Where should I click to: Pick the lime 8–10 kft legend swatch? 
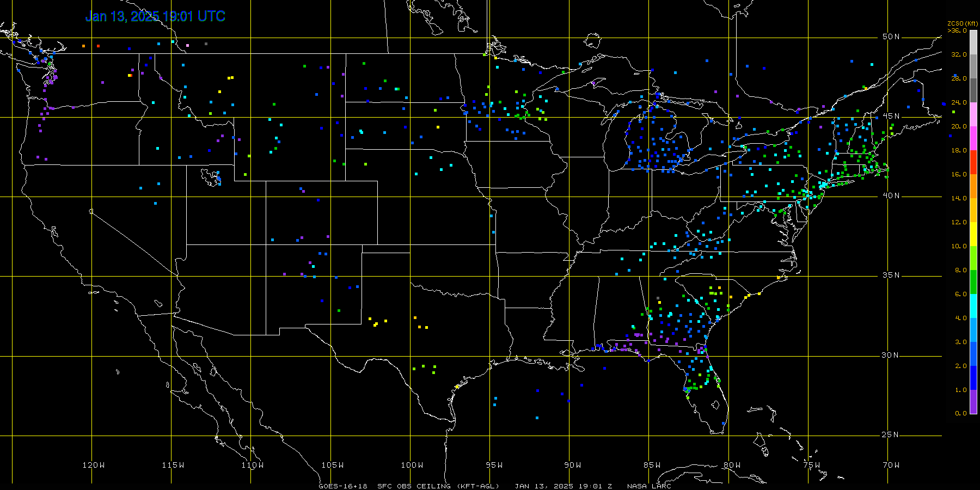tap(973, 258)
